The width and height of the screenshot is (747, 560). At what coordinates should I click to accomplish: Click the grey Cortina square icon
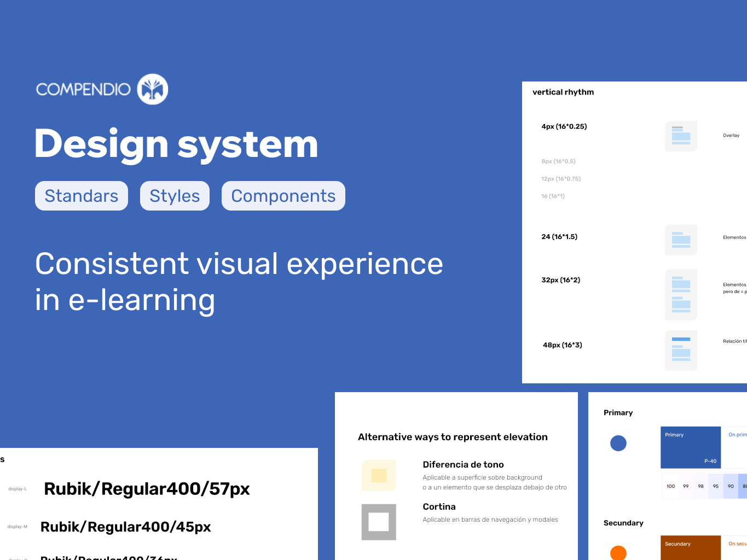tap(379, 522)
